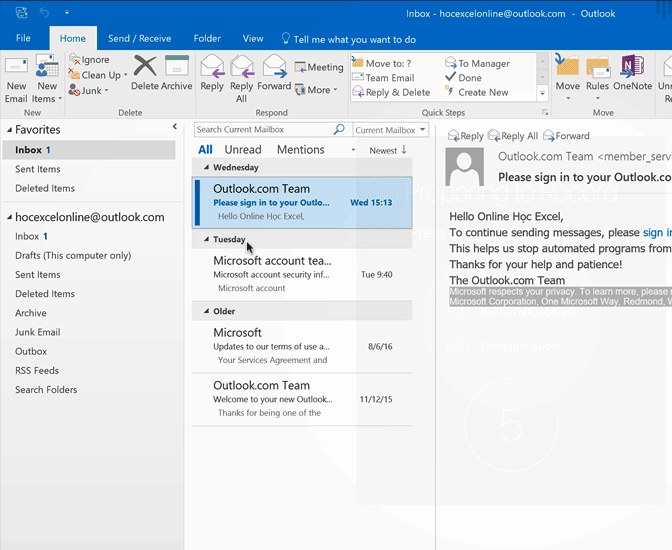Open the File menu

click(23, 39)
